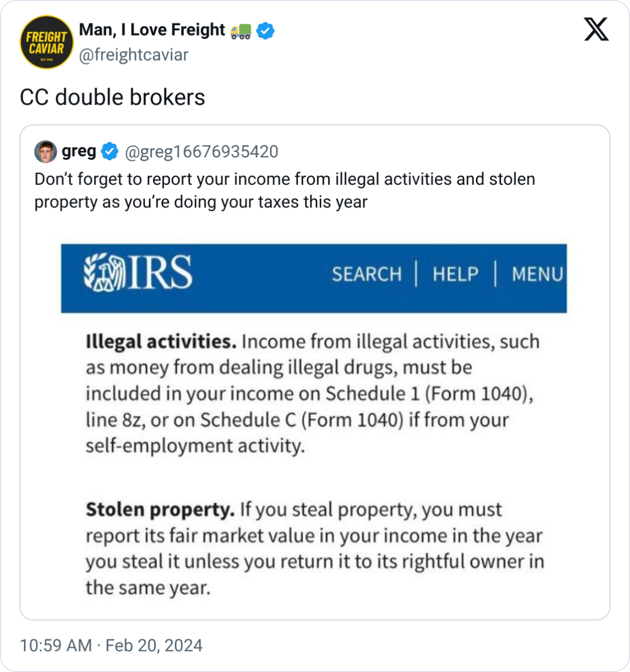630x672 pixels.
Task: Open the Freight Caviar profile avatar
Action: pos(46,42)
